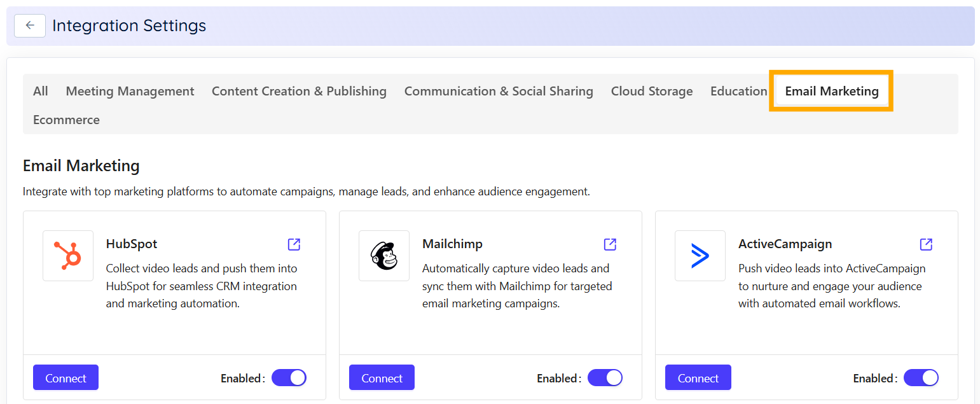Open the Cloud Storage category tab
This screenshot has width=980, height=404.
(x=651, y=91)
